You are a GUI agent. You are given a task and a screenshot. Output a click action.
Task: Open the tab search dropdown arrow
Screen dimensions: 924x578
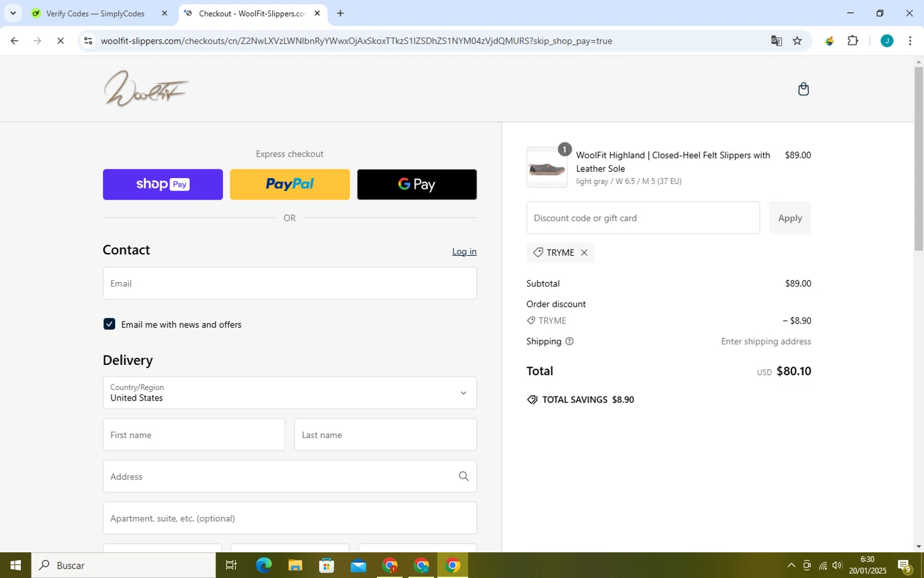click(x=13, y=13)
